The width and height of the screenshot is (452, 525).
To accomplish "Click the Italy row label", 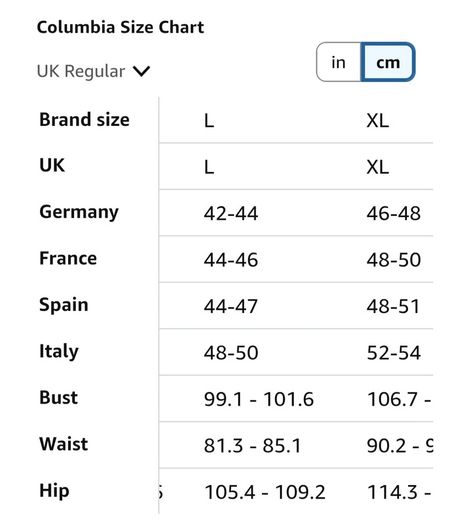I will pos(59,352).
